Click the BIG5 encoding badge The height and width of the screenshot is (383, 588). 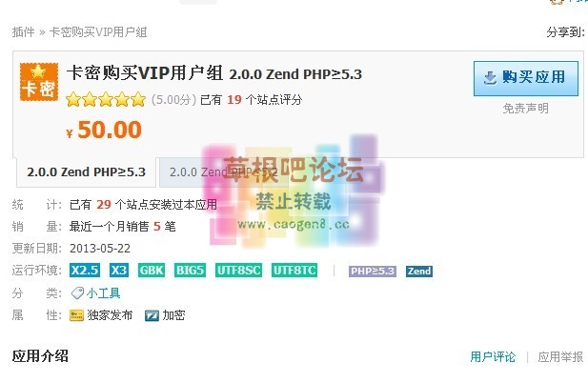191,271
